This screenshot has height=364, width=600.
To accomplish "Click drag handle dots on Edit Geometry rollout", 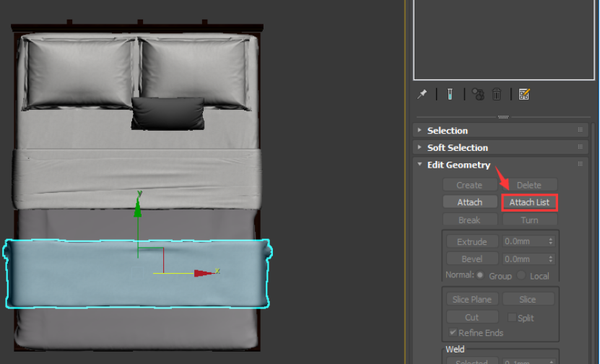I will pyautogui.click(x=580, y=165).
